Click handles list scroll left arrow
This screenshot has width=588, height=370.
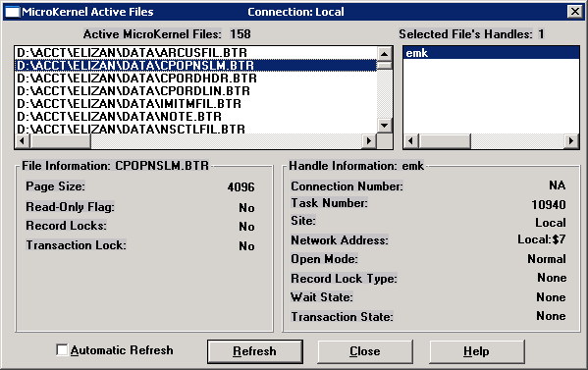pos(411,141)
